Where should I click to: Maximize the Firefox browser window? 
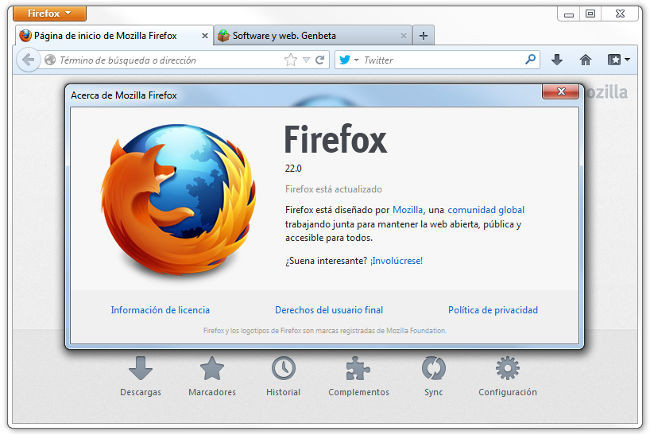pos(590,14)
